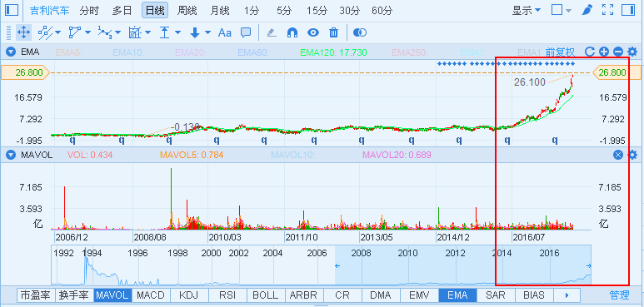Toggle the left sidebar panel
This screenshot has height=307, width=644.
pyautogui.click(x=12, y=10)
